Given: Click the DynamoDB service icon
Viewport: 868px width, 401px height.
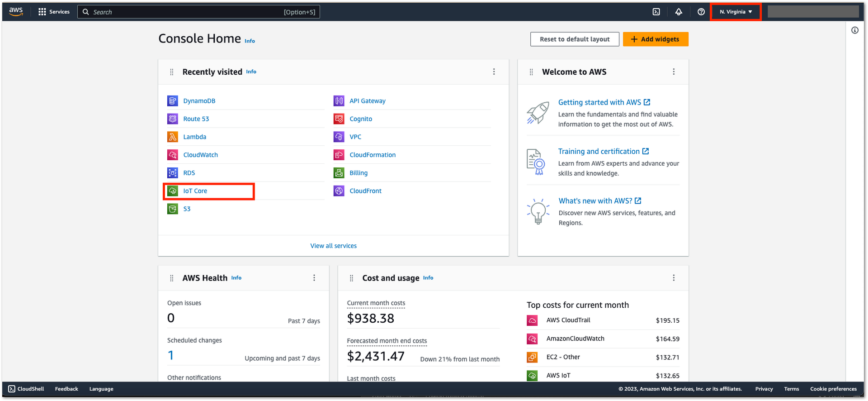Looking at the screenshot, I should [x=173, y=101].
